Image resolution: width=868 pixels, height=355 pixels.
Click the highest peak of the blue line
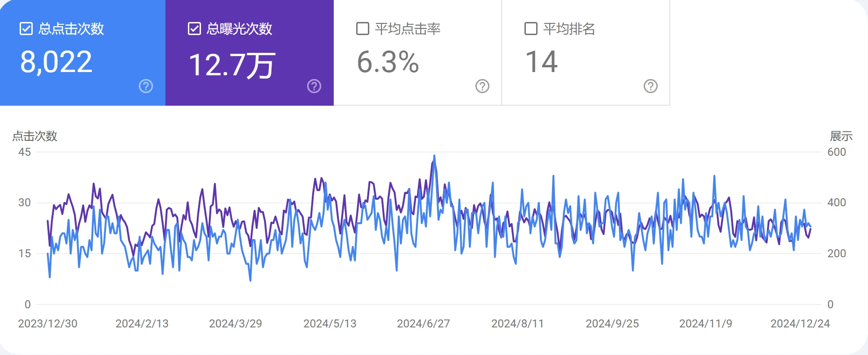point(434,156)
